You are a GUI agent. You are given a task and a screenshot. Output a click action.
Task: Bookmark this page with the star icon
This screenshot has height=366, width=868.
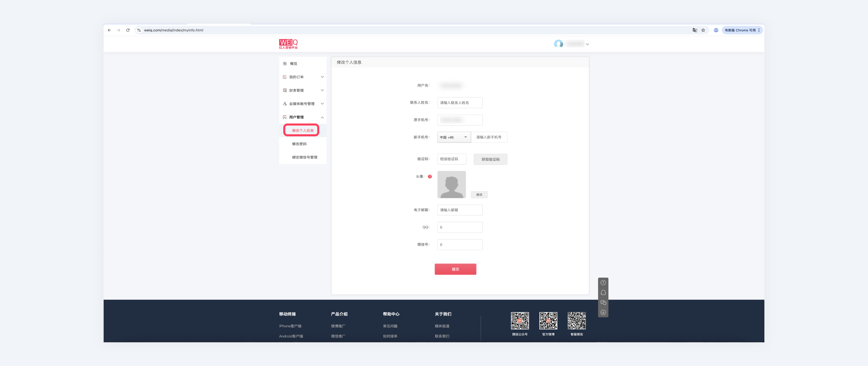(703, 30)
